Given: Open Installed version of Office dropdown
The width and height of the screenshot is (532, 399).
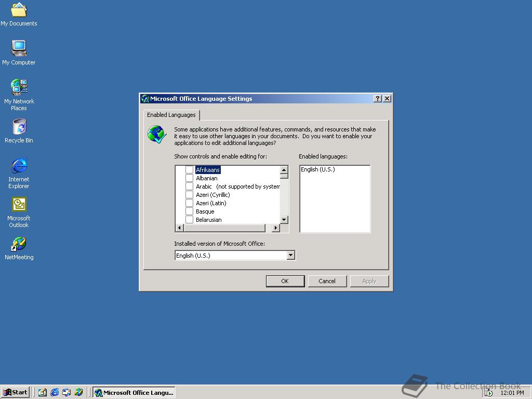Looking at the screenshot, I should 290,255.
